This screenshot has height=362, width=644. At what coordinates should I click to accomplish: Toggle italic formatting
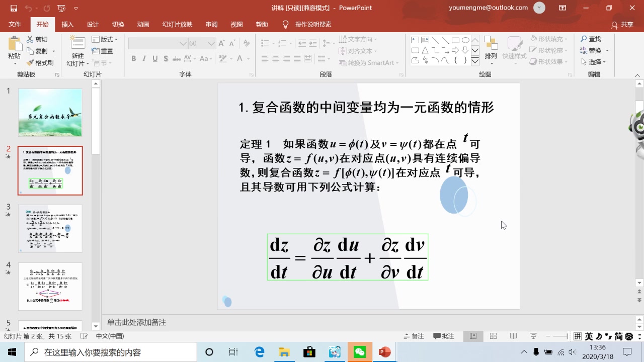point(144,58)
